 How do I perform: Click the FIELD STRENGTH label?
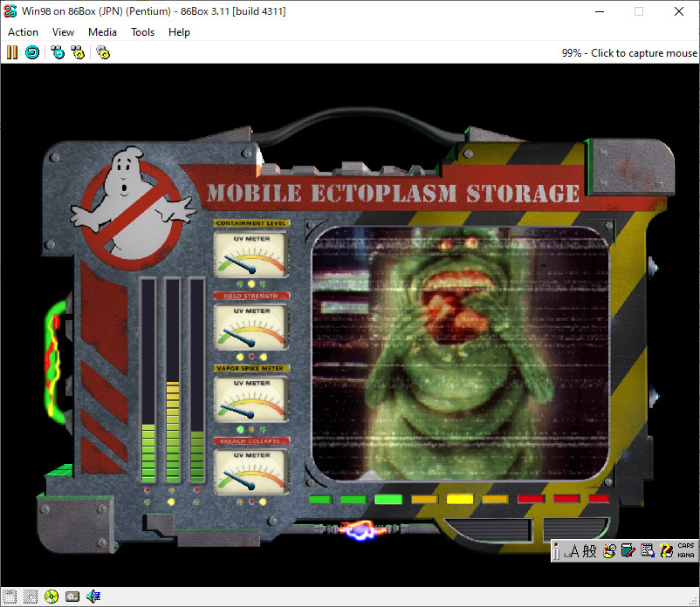click(251, 296)
